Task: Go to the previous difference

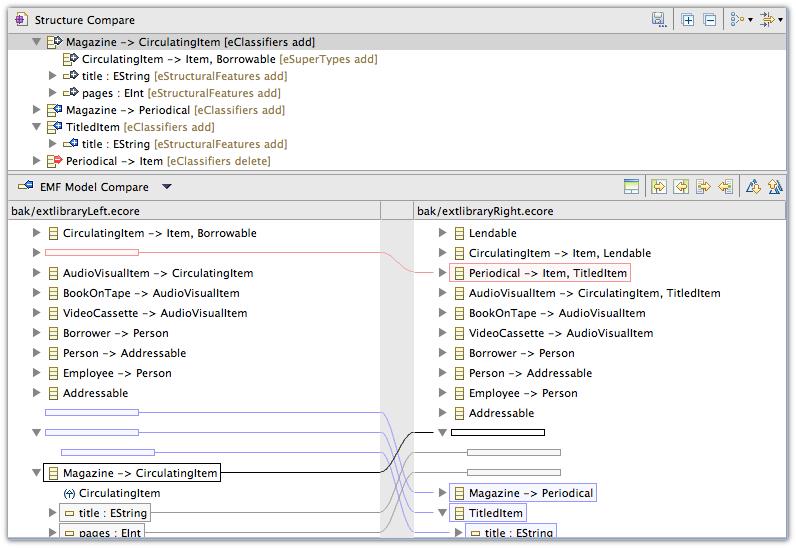Action: (775, 187)
